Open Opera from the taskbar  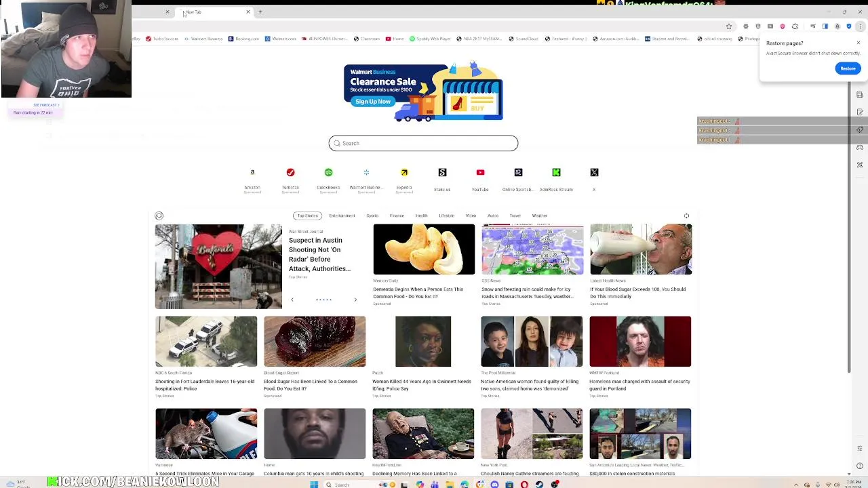tap(524, 484)
